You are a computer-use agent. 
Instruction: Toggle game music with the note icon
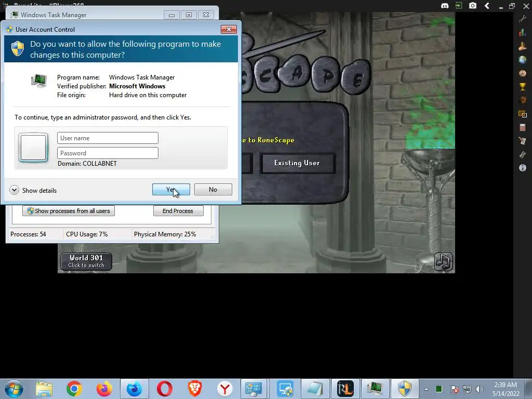tap(444, 262)
